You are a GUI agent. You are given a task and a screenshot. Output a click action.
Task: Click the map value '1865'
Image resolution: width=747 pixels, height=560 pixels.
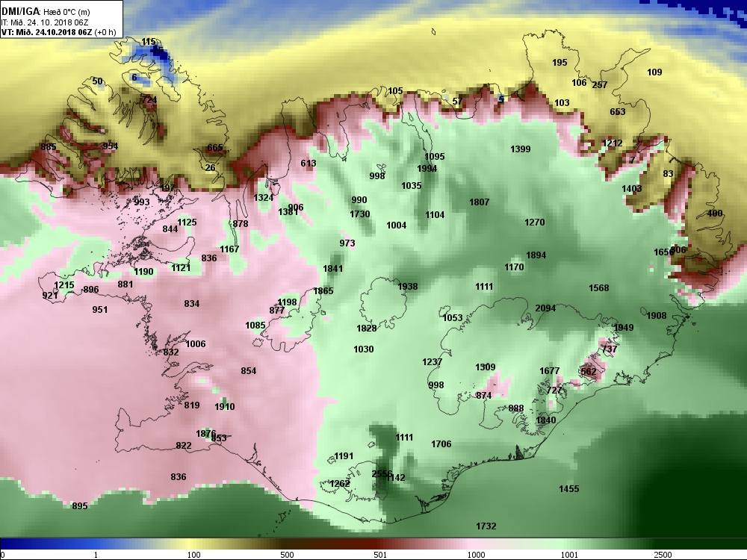pyautogui.click(x=323, y=290)
